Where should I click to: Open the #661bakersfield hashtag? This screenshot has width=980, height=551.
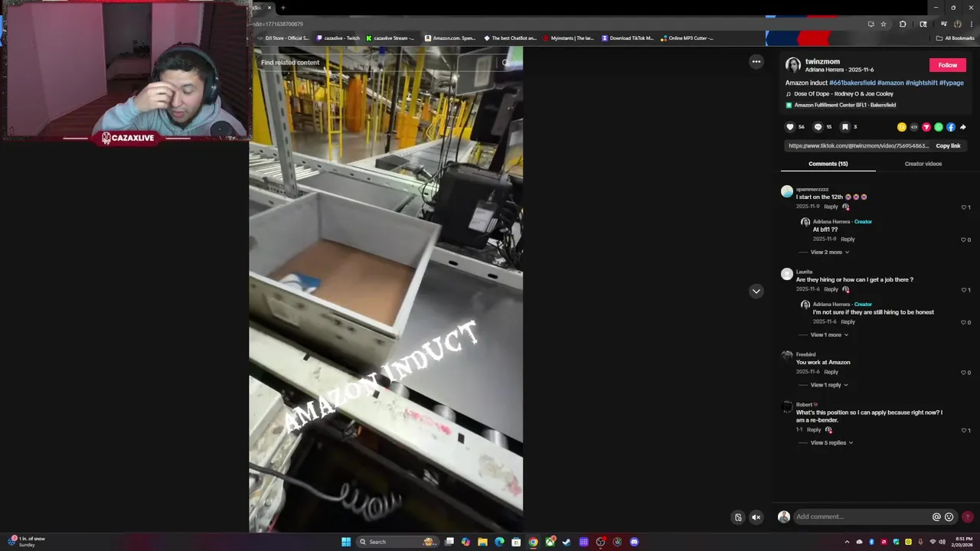(x=852, y=83)
